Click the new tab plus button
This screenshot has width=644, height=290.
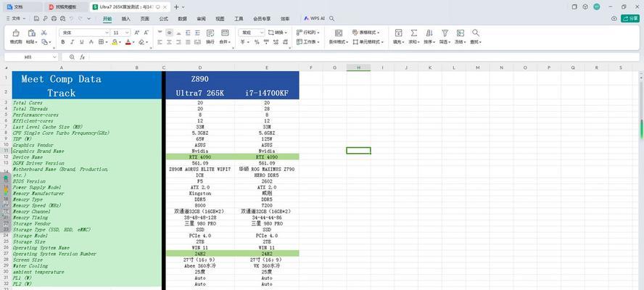pos(176,7)
